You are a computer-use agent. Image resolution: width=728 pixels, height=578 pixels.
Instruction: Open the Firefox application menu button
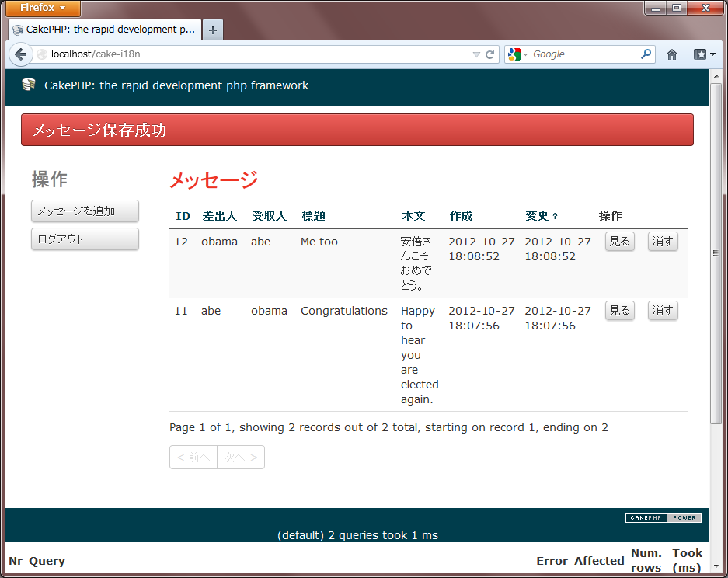point(44,8)
